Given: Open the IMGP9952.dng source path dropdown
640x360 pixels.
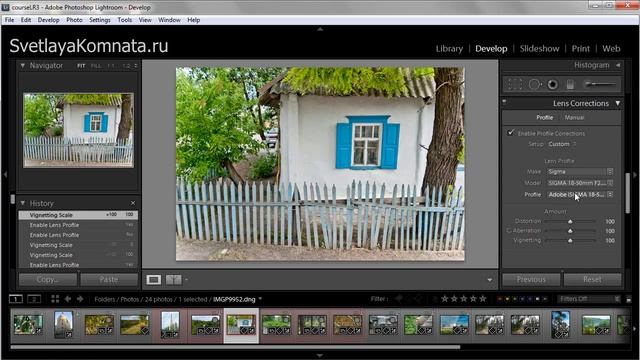Looking at the screenshot, I should (260, 299).
